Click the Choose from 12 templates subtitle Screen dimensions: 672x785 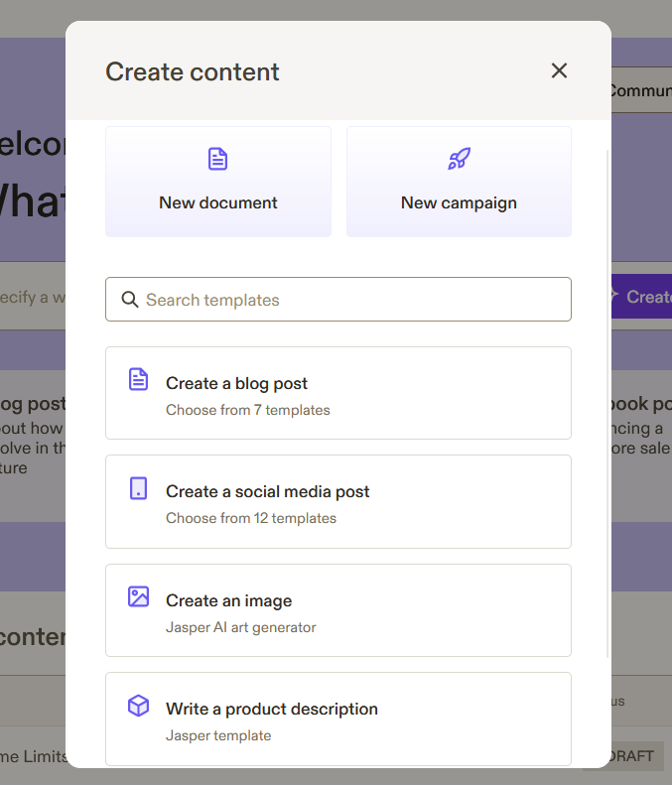250,518
